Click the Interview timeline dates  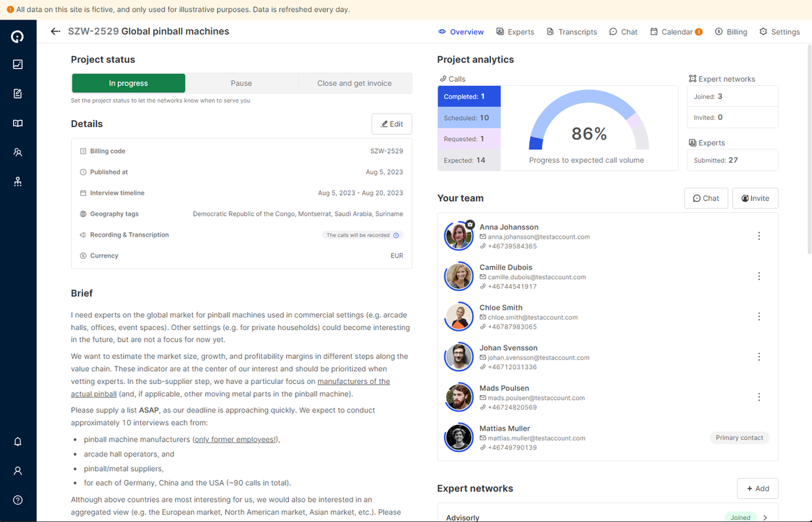tap(361, 193)
